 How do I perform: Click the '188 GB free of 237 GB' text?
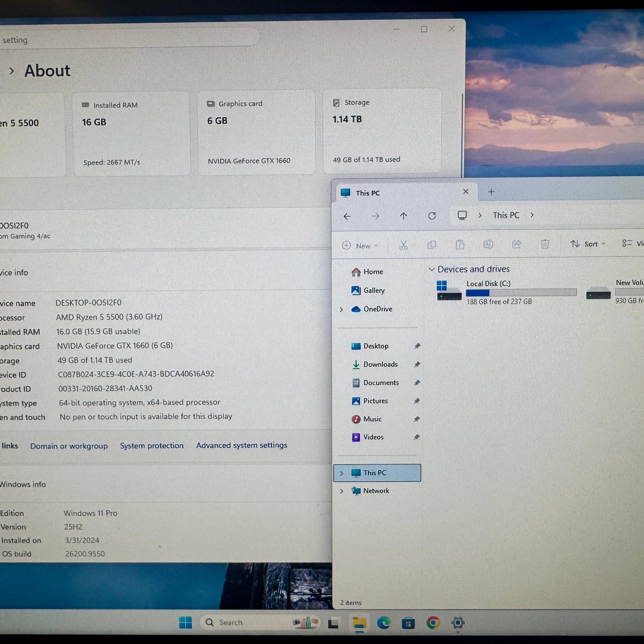tap(499, 302)
